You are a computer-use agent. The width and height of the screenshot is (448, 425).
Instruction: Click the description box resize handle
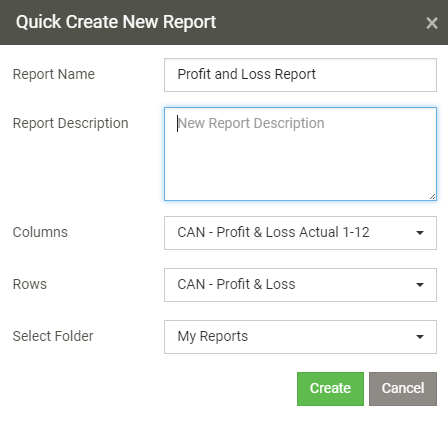click(432, 196)
